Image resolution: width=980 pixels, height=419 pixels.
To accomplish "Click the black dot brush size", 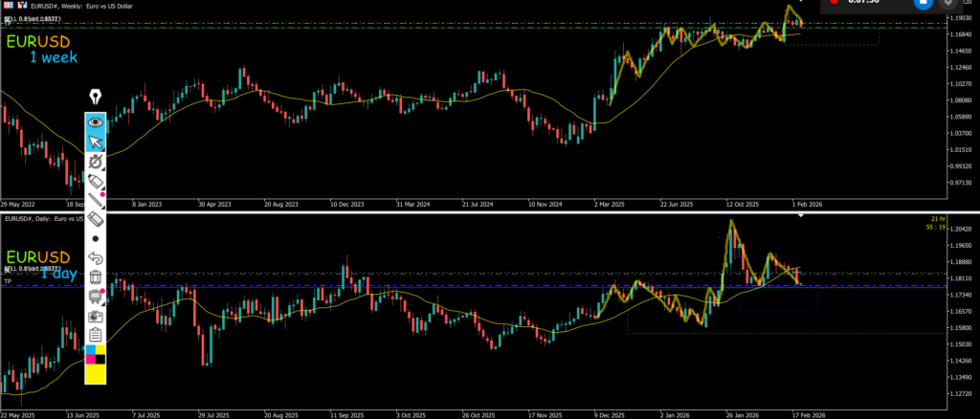I will [96, 238].
